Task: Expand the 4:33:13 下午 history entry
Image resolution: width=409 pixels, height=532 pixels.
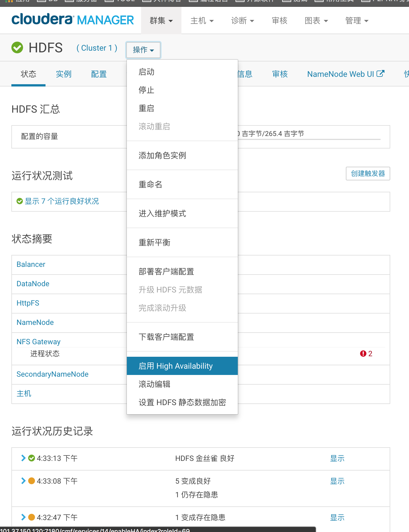Action: [x=23, y=458]
